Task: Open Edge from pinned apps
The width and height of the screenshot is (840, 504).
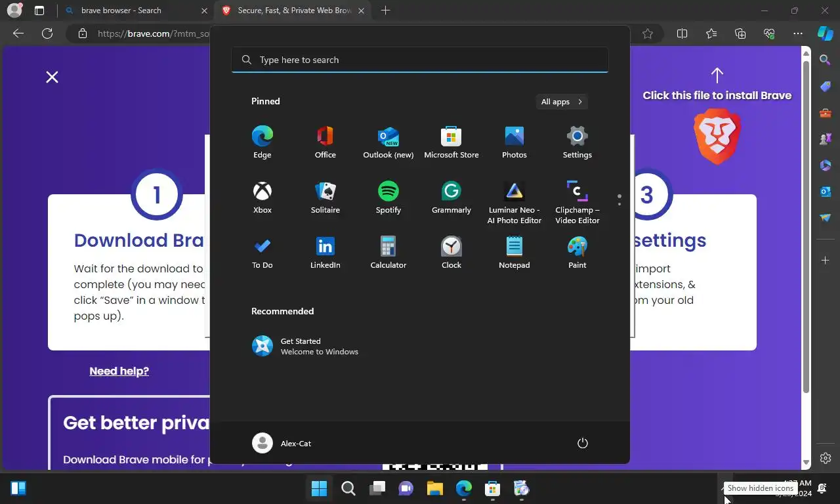Action: pyautogui.click(x=262, y=142)
